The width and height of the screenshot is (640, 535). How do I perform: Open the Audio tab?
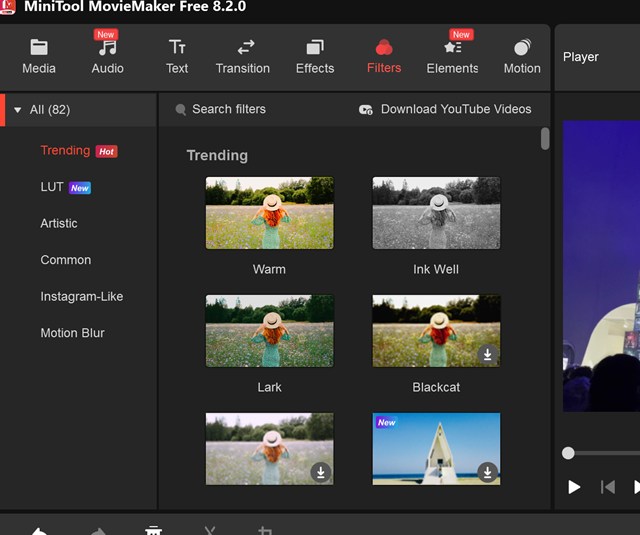coord(107,56)
